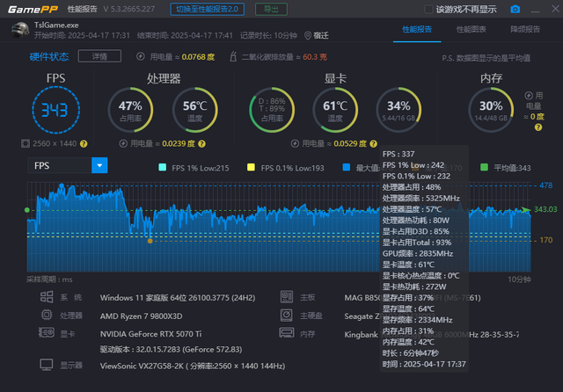
Task: Click the CO2 emission bottle icon
Action: click(233, 56)
